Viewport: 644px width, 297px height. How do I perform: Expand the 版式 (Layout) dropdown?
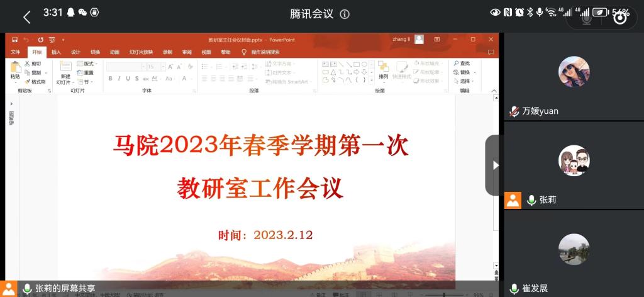point(87,64)
